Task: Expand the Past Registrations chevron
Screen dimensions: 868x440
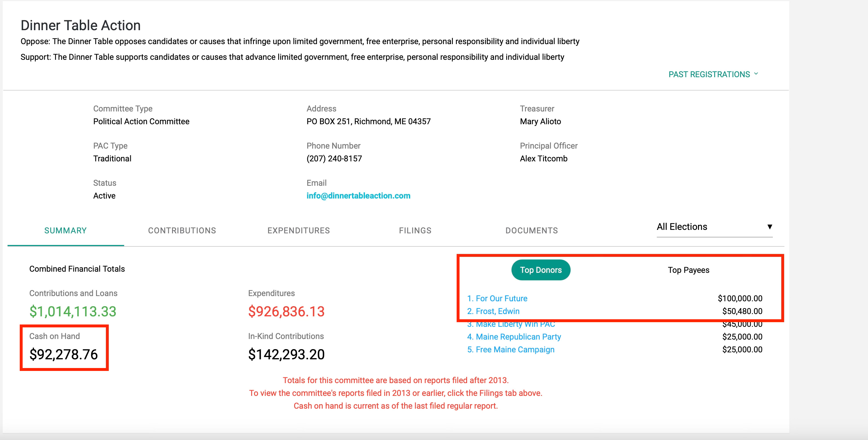Action: click(756, 74)
